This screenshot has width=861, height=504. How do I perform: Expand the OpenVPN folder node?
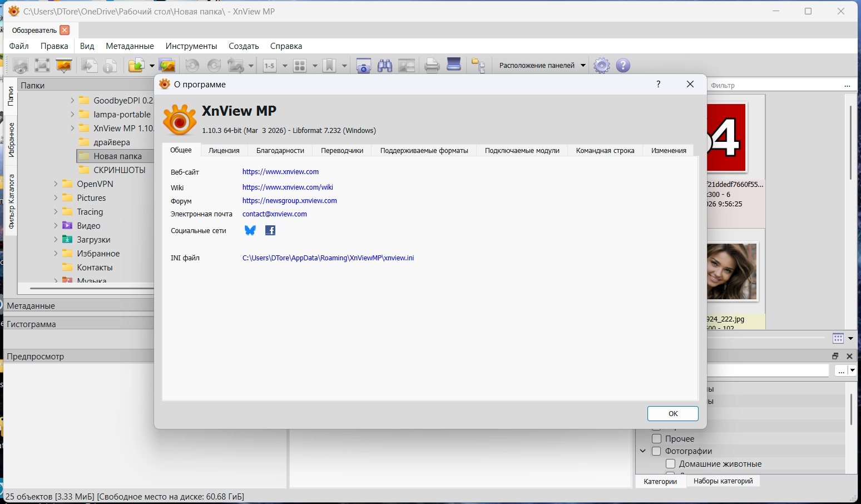[x=56, y=184]
